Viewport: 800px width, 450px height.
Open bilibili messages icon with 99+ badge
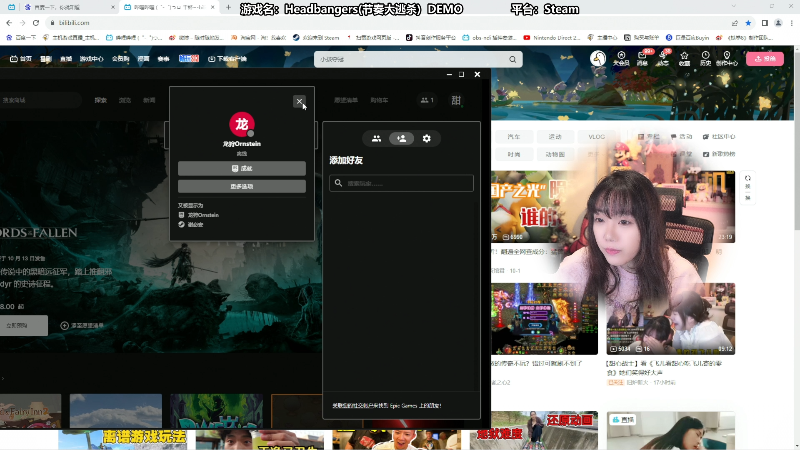(642, 58)
